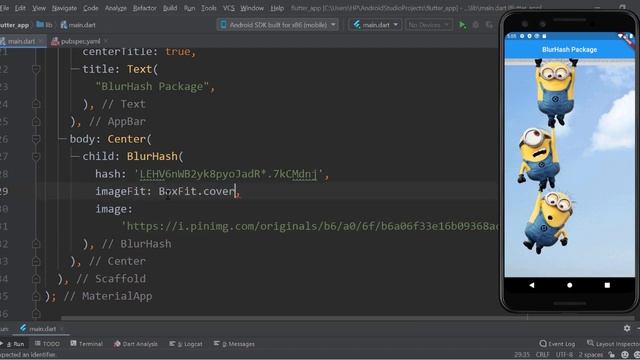Click fold end marker at // AppBar line
This screenshot has height=360, width=640.
click(x=36, y=121)
